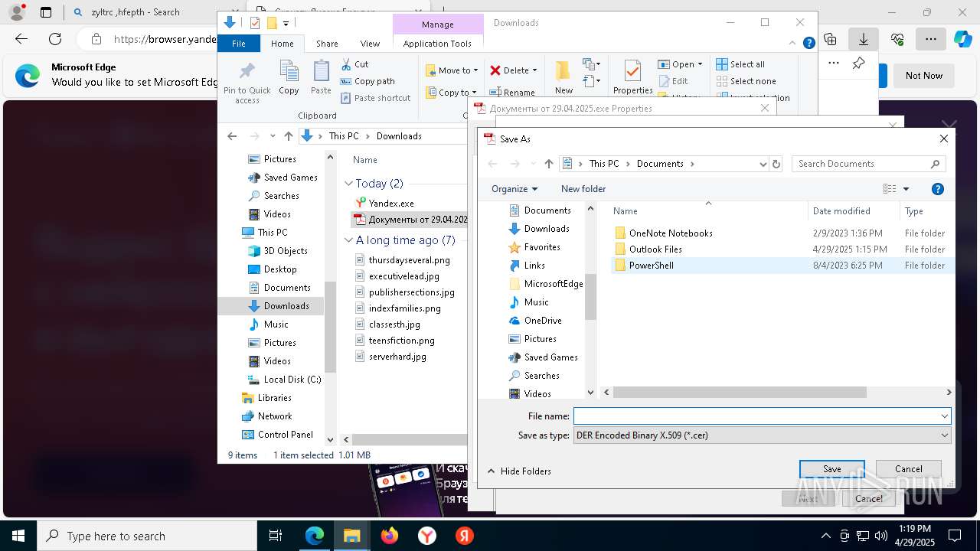Viewport: 980px width, 551px height.
Task: Click New folder in Save As dialog
Action: pyautogui.click(x=583, y=188)
